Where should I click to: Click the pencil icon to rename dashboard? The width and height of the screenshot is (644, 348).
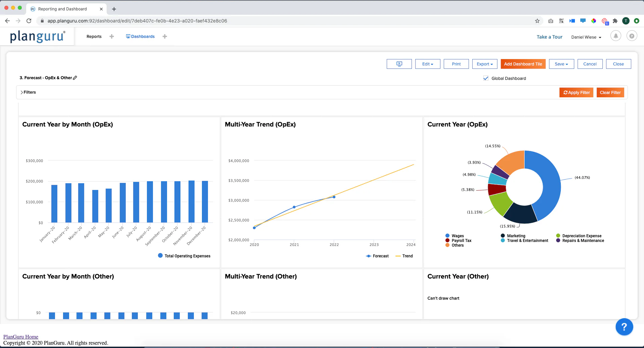(75, 78)
